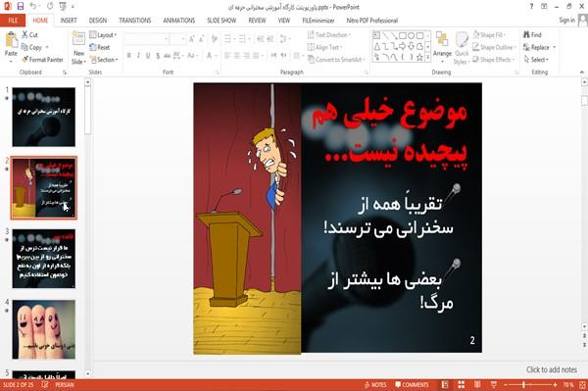The image size is (588, 391).
Task: Switch to the INSERT tab
Action: point(69,21)
